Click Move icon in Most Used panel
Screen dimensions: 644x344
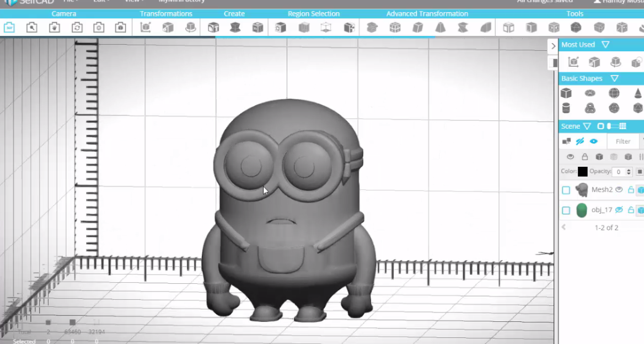pyautogui.click(x=573, y=62)
